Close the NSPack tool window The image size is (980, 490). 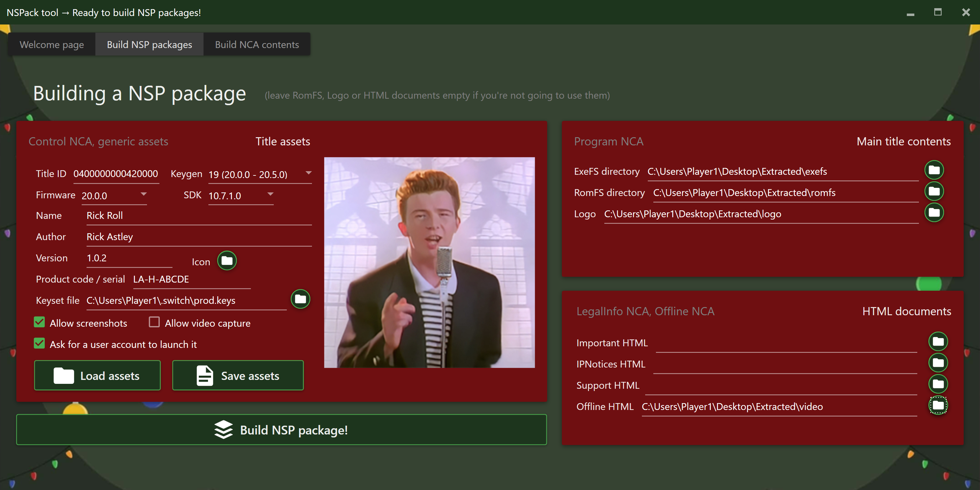966,12
